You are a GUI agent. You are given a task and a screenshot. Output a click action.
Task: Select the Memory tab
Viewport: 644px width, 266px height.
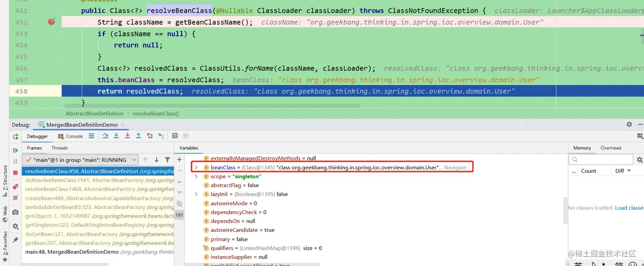(x=582, y=148)
